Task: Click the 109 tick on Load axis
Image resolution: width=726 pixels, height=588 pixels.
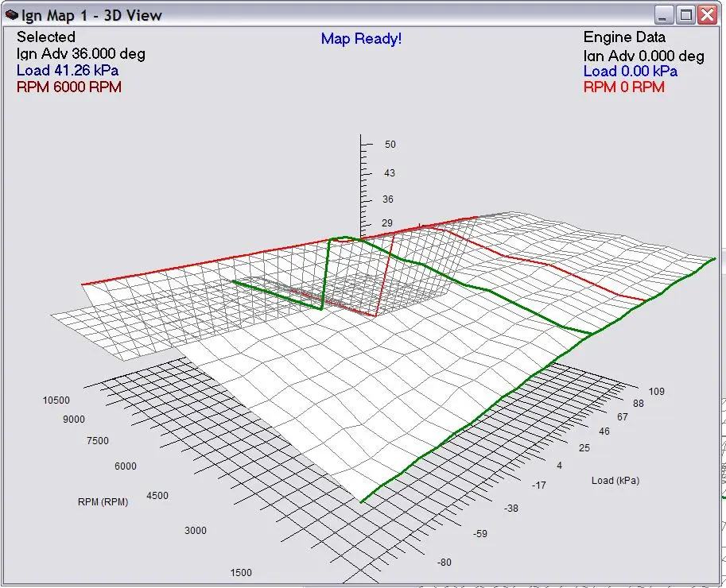Action: [657, 391]
